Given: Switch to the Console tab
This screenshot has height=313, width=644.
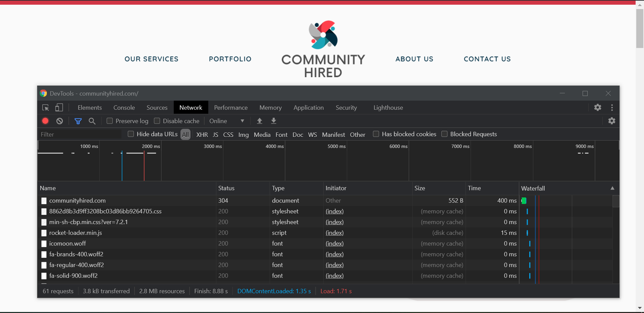Looking at the screenshot, I should click(x=124, y=108).
